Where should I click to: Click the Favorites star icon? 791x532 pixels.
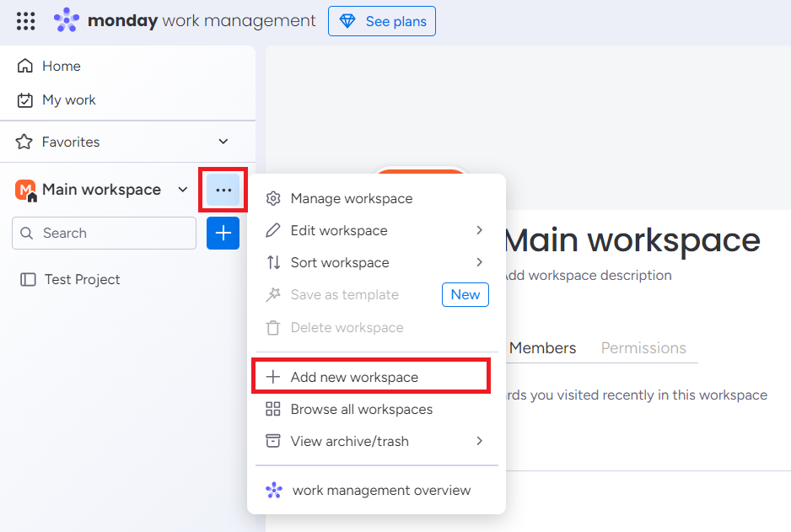coord(24,142)
